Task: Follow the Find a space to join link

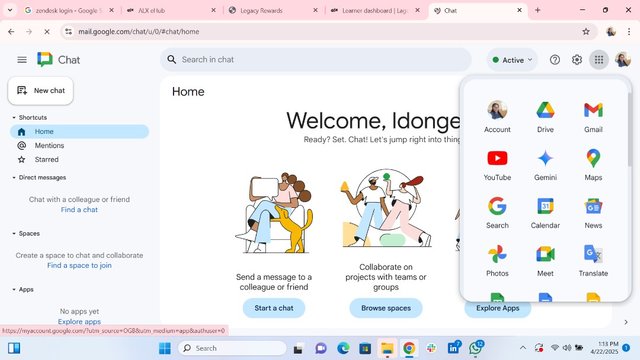Action: (79, 266)
